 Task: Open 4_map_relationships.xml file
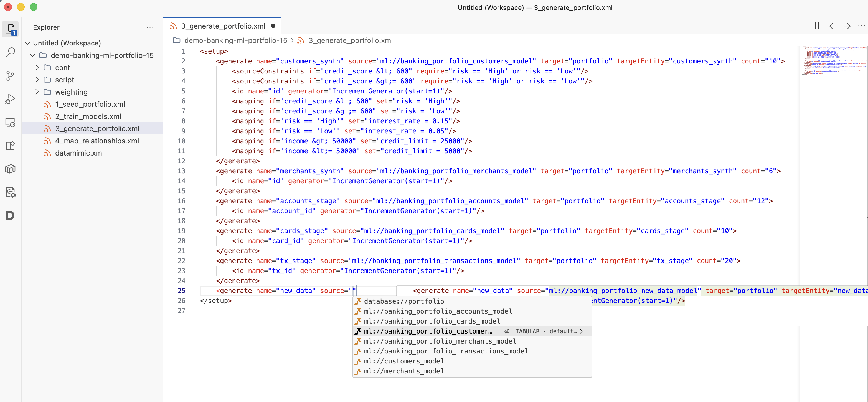click(97, 141)
